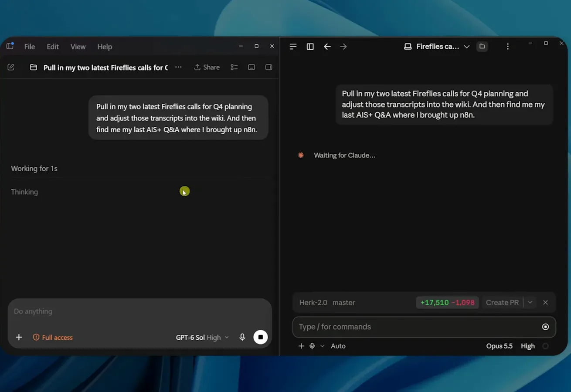The width and height of the screenshot is (571, 392).
Task: Open the GPT-6 Sol High model dropdown
Action: 202,338
